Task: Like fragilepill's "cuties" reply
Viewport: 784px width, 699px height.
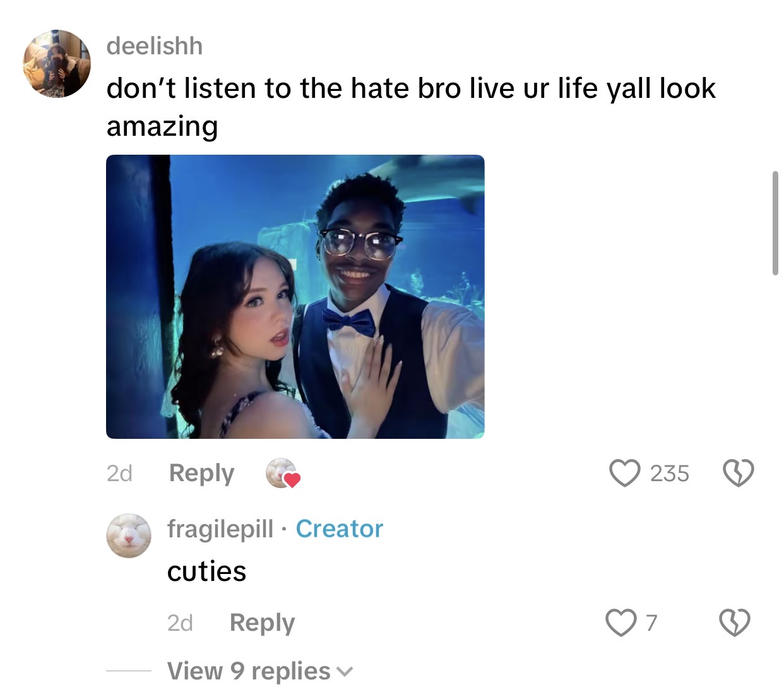Action: point(621,623)
